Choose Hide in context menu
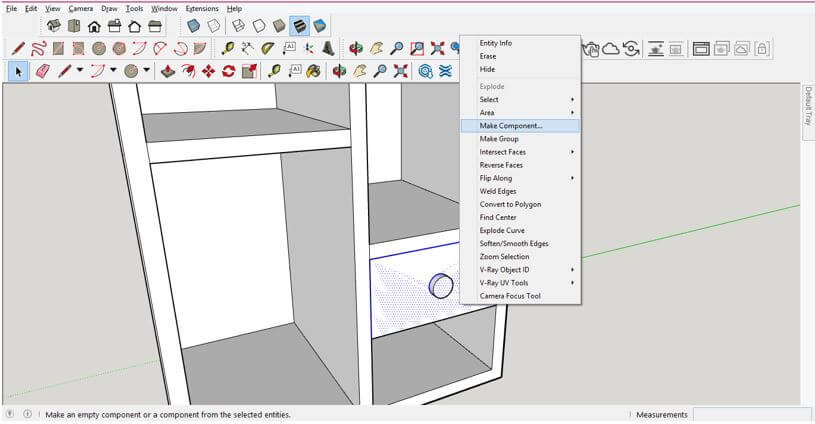The image size is (815, 424). (x=520, y=69)
